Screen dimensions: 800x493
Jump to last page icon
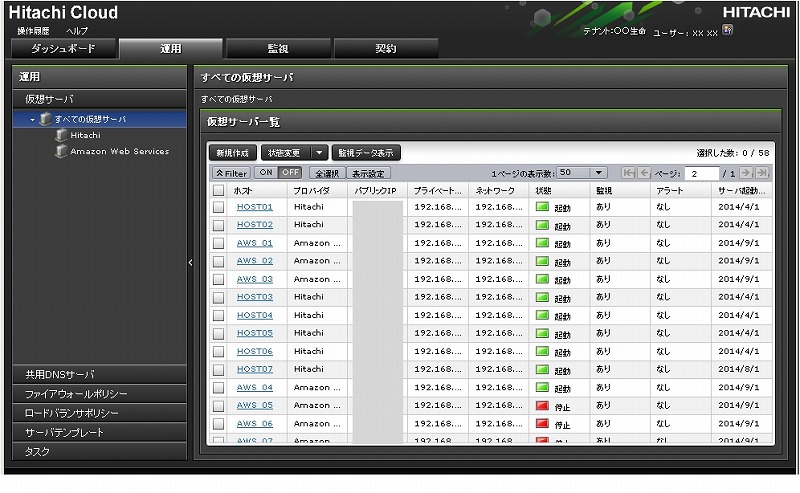pyautogui.click(x=762, y=173)
